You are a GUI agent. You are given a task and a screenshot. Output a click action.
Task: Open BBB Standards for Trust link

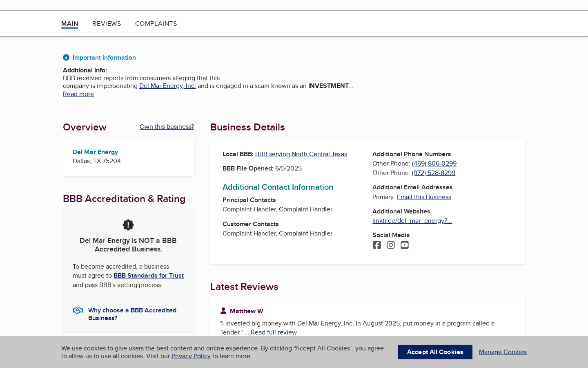click(x=149, y=276)
